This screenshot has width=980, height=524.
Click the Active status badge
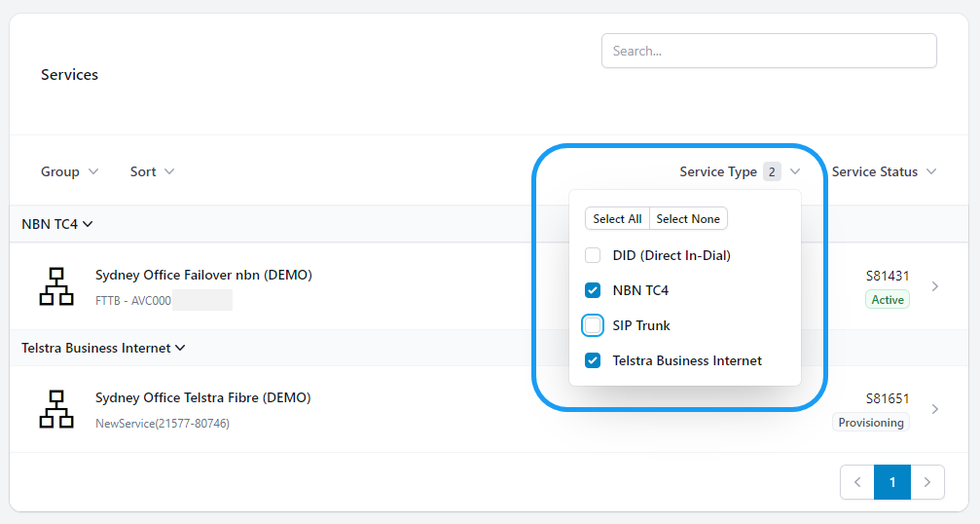tap(888, 300)
